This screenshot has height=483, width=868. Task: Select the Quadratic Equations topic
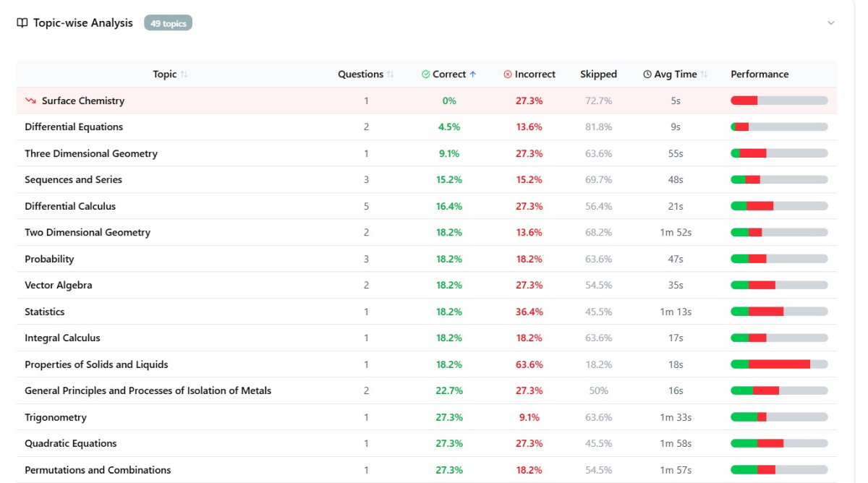click(71, 444)
